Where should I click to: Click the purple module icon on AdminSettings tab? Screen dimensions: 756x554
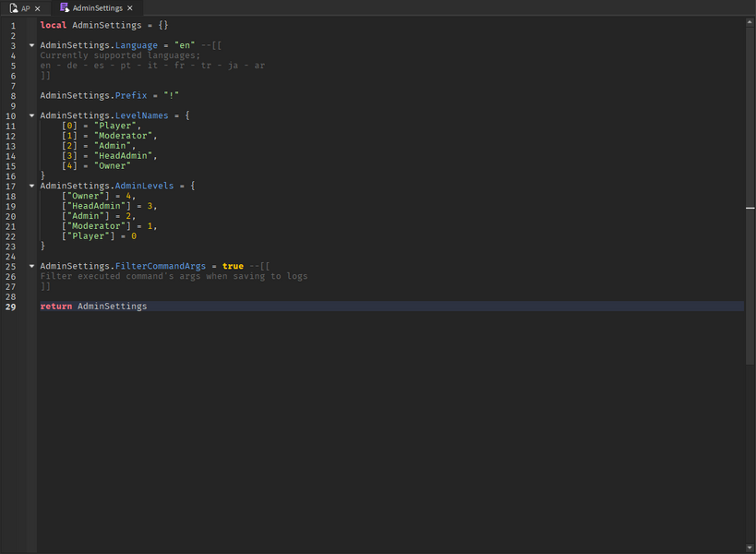[x=64, y=7]
